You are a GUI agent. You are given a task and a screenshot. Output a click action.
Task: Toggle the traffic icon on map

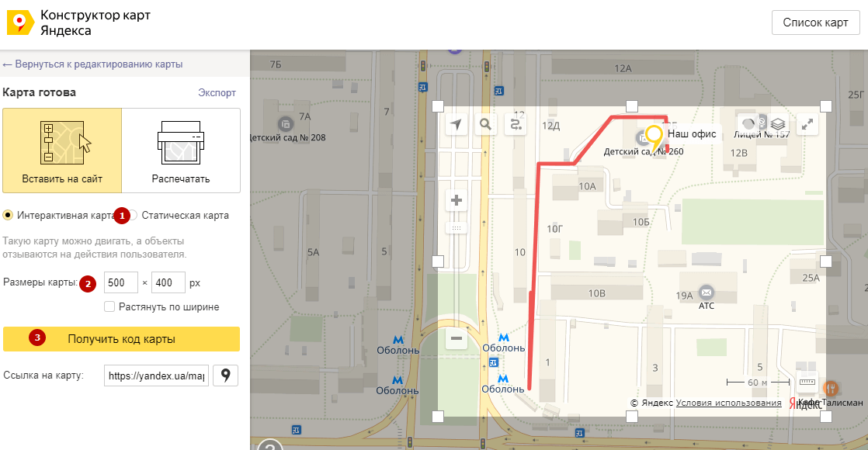point(748,125)
